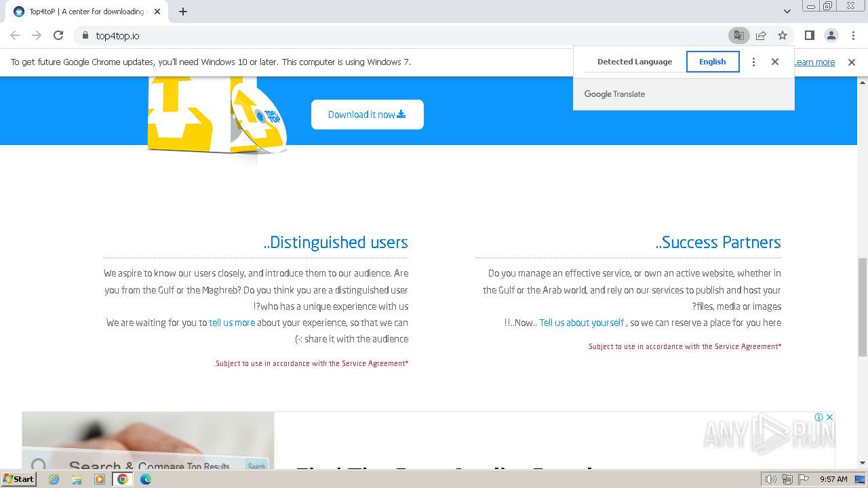868x488 pixels.
Task: Click the scrollbar down arrow
Action: click(863, 464)
